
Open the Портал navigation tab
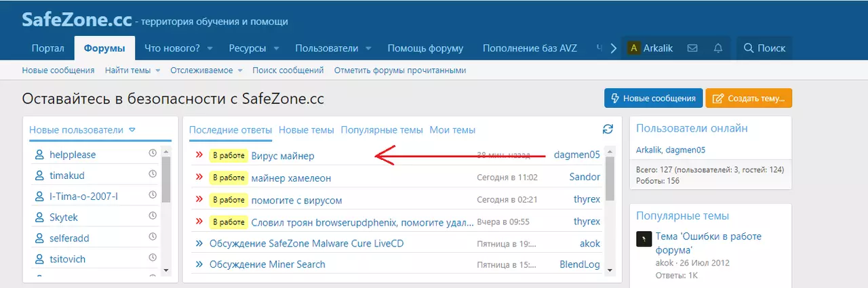47,48
